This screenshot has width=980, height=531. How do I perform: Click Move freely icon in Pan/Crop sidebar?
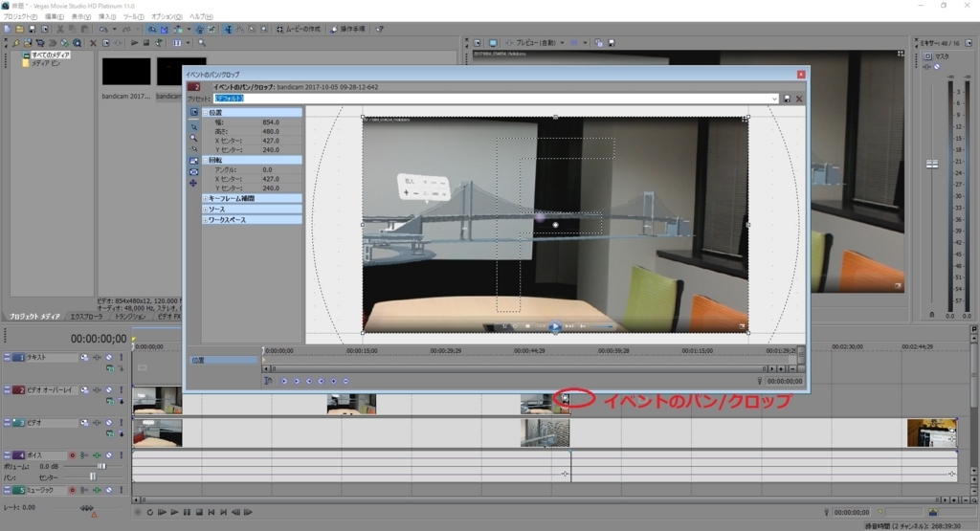(193, 183)
